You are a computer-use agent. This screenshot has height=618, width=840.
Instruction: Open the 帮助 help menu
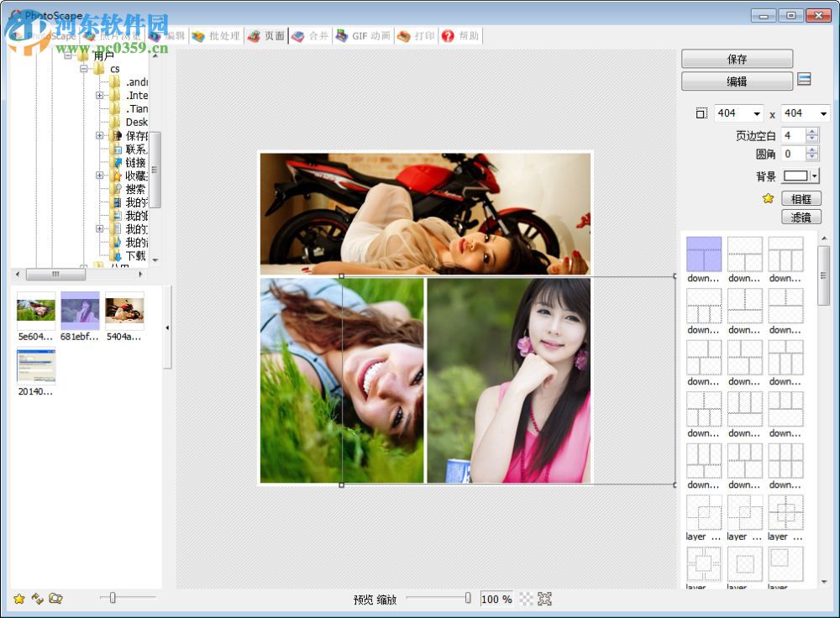pyautogui.click(x=460, y=35)
